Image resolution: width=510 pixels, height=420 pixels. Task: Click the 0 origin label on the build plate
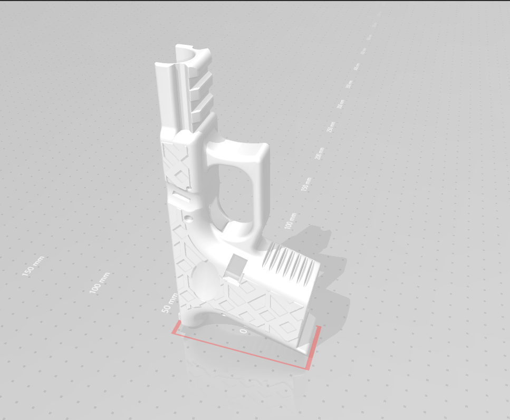(243, 331)
